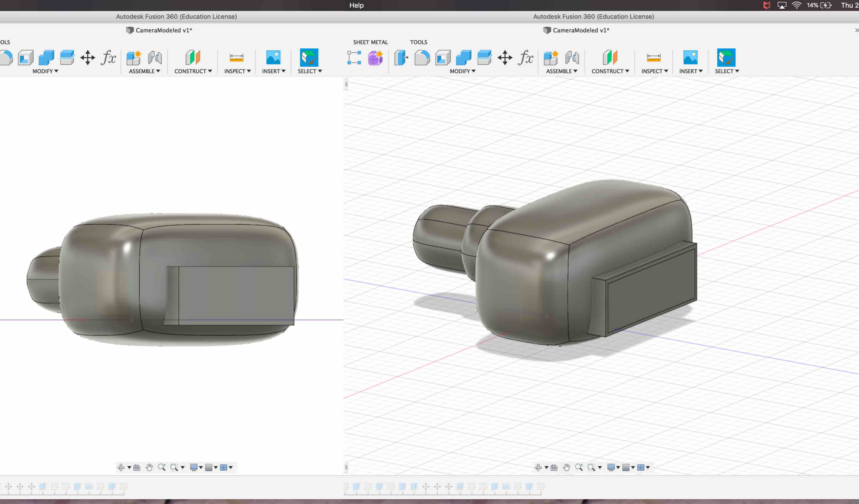This screenshot has width=859, height=504.
Task: Click Zoom Window icon in right navigation bar
Action: pos(591,467)
